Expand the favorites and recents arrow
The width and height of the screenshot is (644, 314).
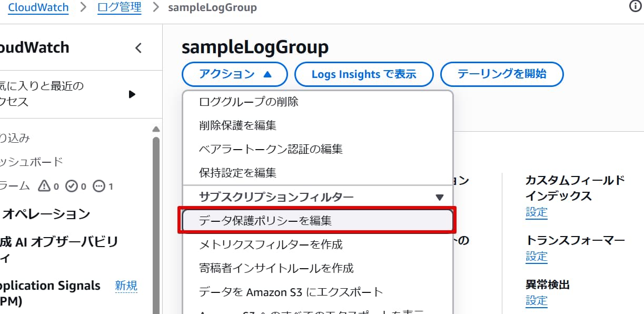pos(132,94)
